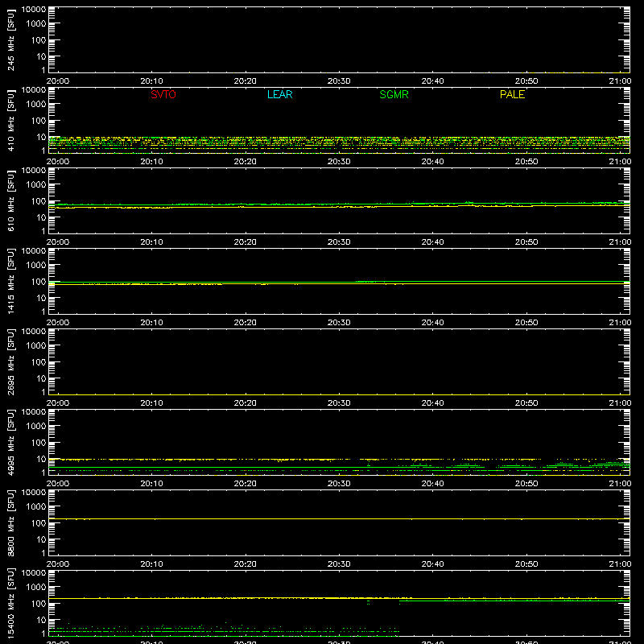Screen dimensions: 644x644
Task: Click the 100 tick value on 4995 MHz axis
Action: 39,443
